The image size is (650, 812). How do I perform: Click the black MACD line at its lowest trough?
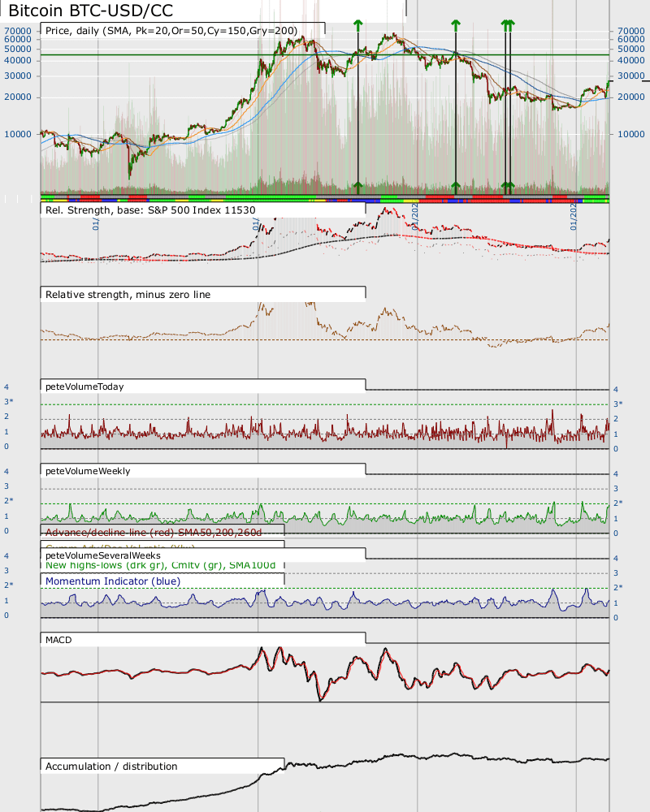(321, 699)
